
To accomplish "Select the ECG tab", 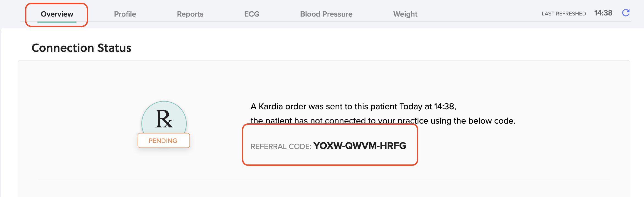I will tap(252, 14).
